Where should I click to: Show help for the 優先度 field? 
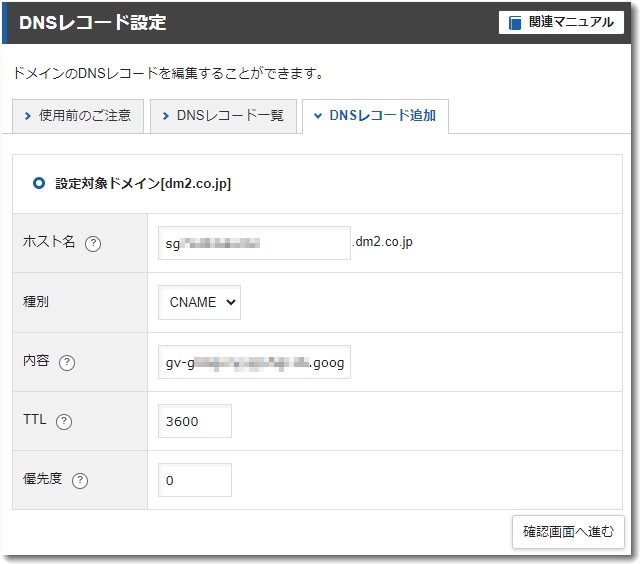click(80, 480)
